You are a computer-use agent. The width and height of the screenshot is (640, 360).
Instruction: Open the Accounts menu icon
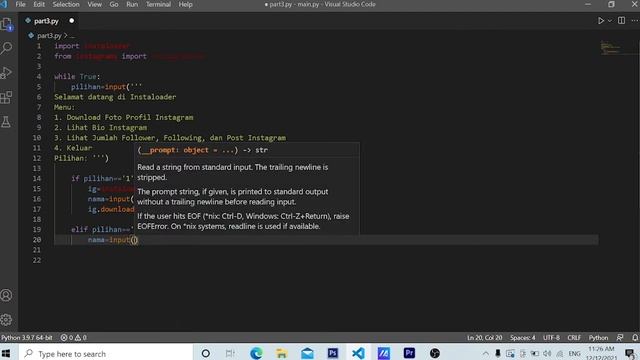7,295
